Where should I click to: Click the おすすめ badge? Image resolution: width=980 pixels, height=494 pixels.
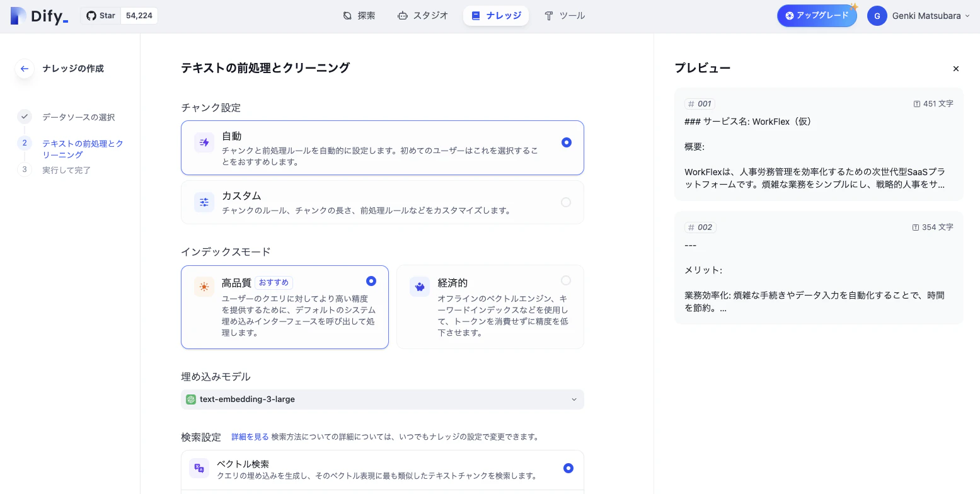(x=274, y=283)
